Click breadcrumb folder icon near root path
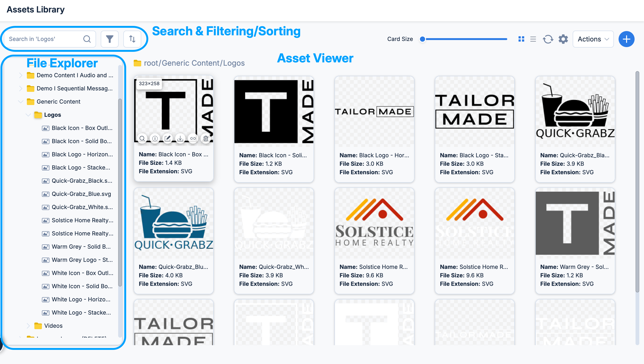This screenshot has height=364, width=644. (x=137, y=63)
